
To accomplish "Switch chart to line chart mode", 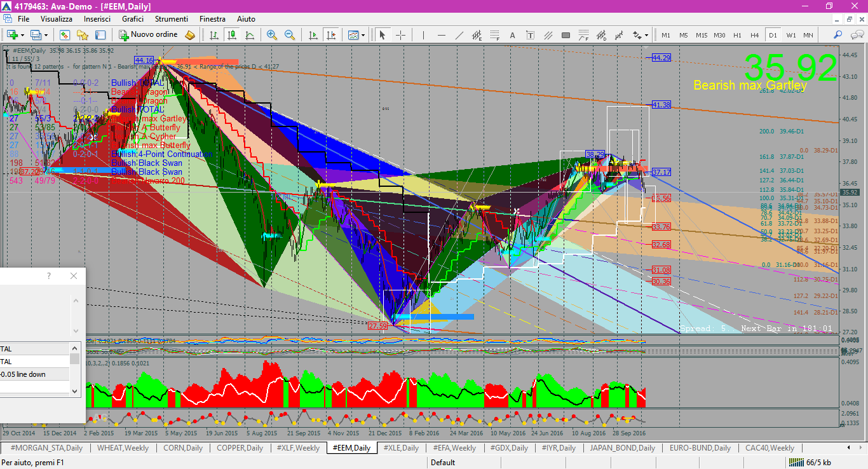I will pyautogui.click(x=250, y=35).
